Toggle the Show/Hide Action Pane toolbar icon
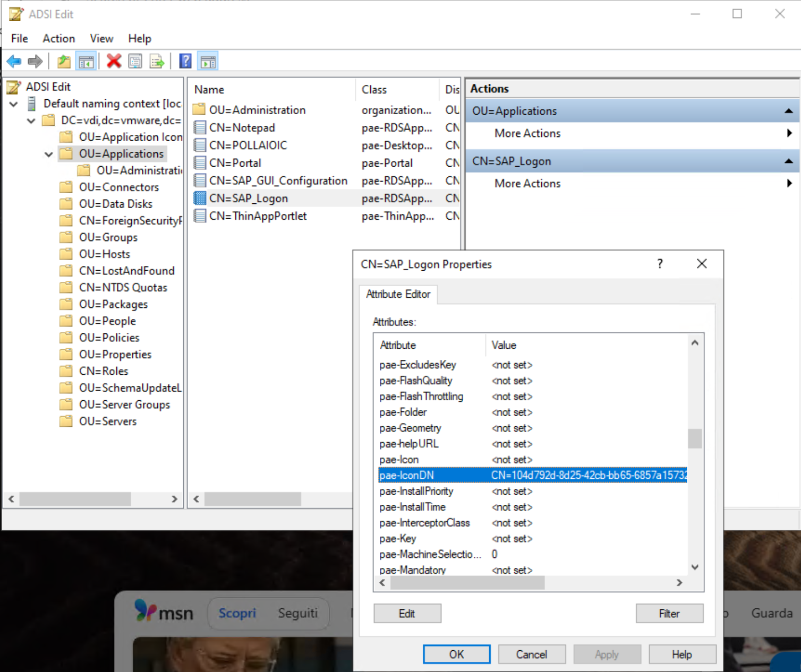This screenshot has width=801, height=672. click(208, 62)
